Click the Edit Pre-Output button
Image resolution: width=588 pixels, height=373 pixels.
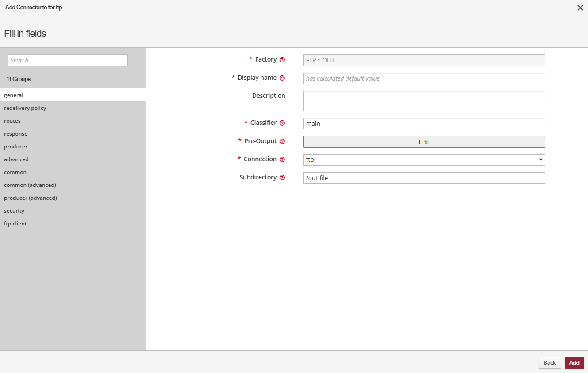coord(423,142)
